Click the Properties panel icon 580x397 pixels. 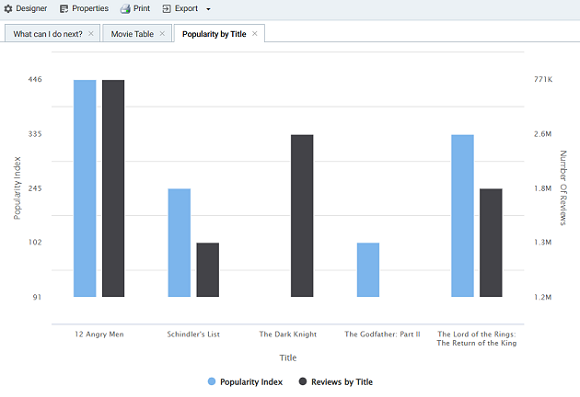click(64, 9)
